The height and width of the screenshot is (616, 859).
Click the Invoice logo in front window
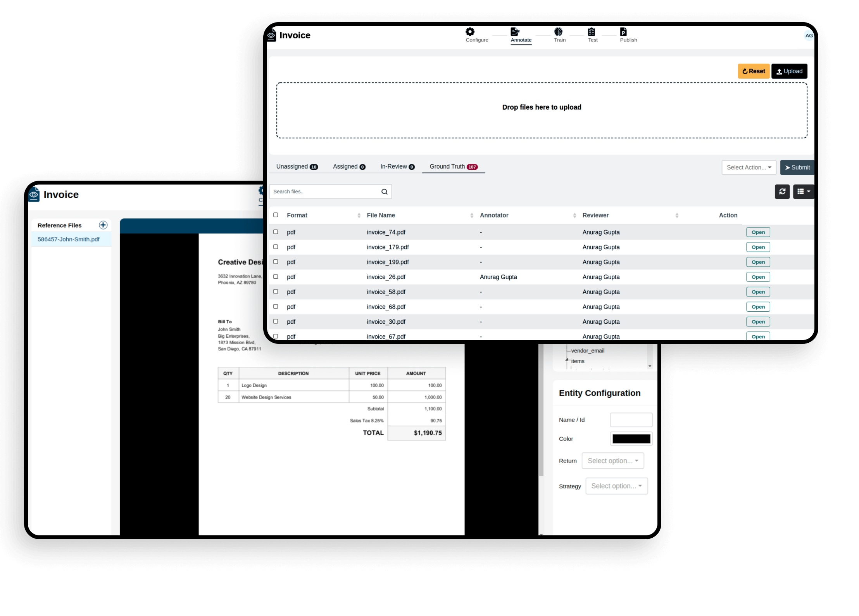coord(272,35)
